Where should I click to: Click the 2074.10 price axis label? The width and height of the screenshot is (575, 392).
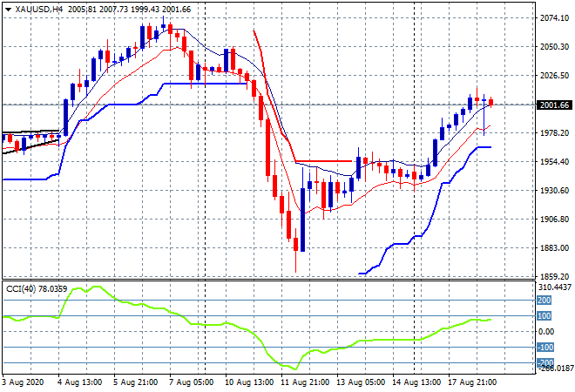tap(554, 18)
